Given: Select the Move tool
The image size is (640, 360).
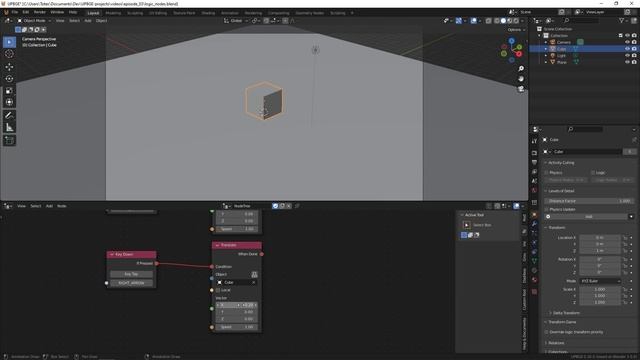Looking at the screenshot, I should (9, 67).
